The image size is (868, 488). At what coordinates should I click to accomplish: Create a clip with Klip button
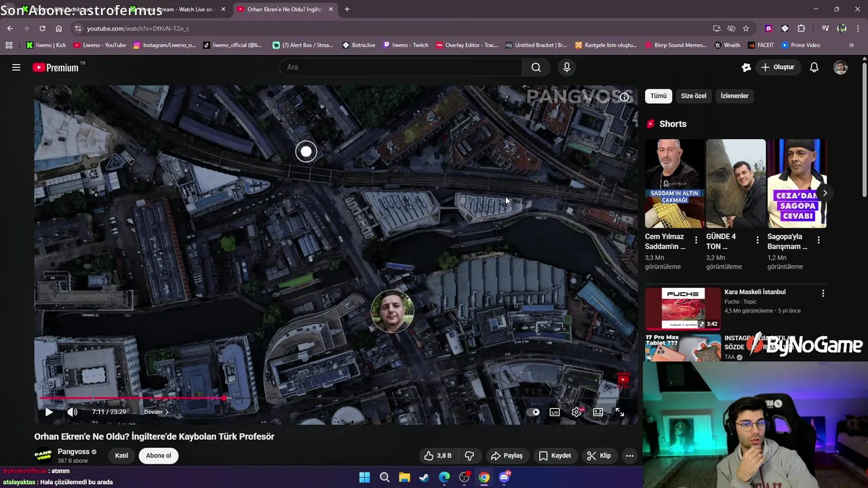pos(599,455)
